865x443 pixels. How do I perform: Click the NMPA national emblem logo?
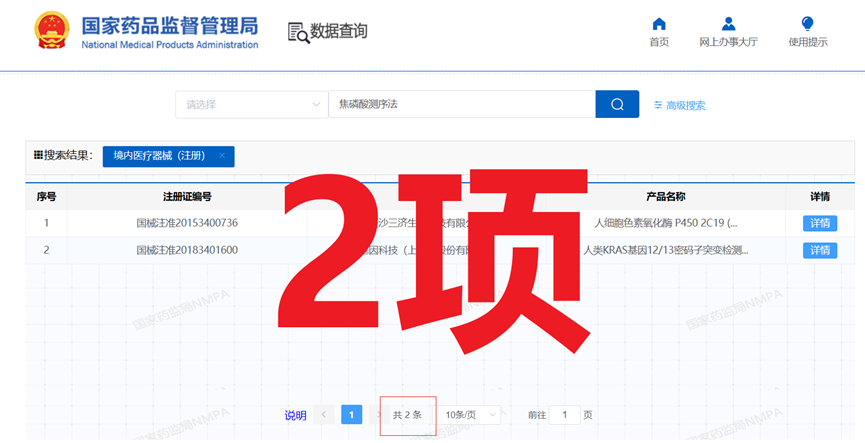(x=47, y=30)
